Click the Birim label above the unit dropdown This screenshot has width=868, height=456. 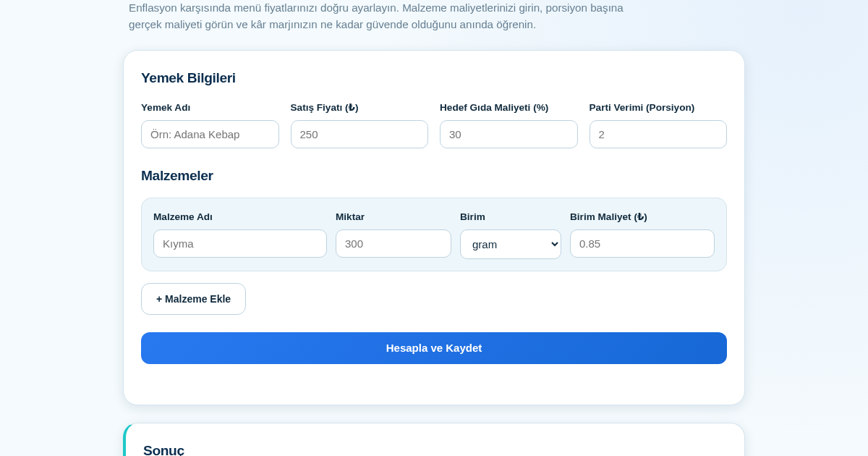click(x=472, y=217)
